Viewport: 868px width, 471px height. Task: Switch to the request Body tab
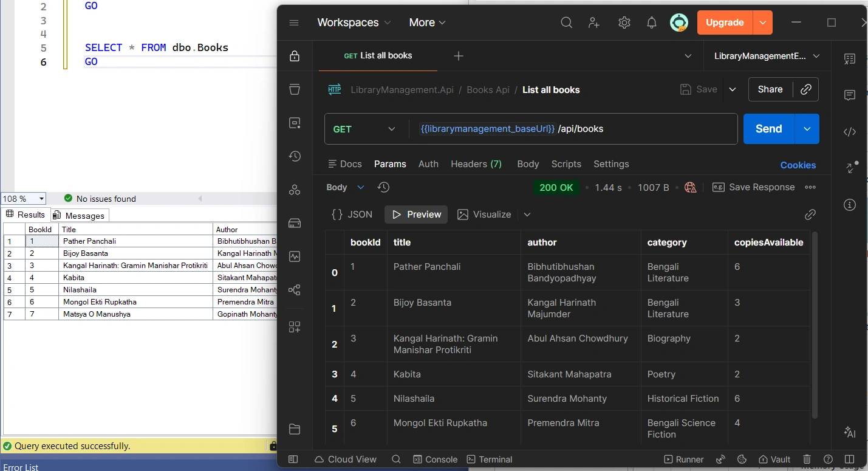tap(528, 164)
